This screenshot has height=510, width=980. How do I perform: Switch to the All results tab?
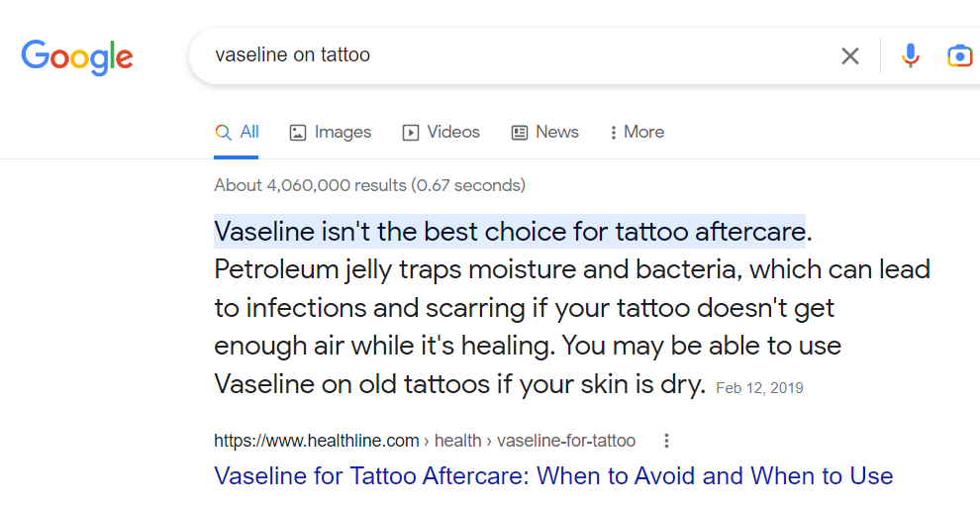248,133
